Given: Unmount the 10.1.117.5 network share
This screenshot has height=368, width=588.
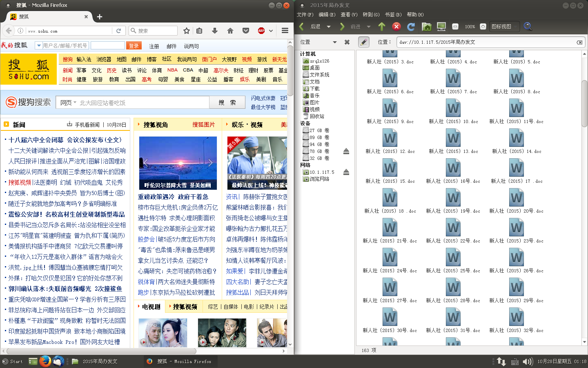Looking at the screenshot, I should point(346,172).
